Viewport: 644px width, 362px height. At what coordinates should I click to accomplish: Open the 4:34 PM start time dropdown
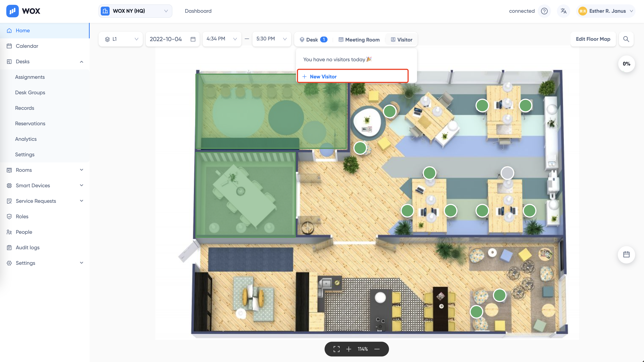[x=222, y=39]
